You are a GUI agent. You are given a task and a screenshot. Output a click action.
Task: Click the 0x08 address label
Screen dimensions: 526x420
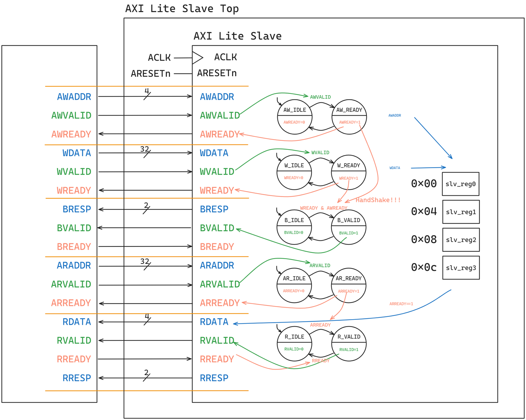click(x=424, y=239)
